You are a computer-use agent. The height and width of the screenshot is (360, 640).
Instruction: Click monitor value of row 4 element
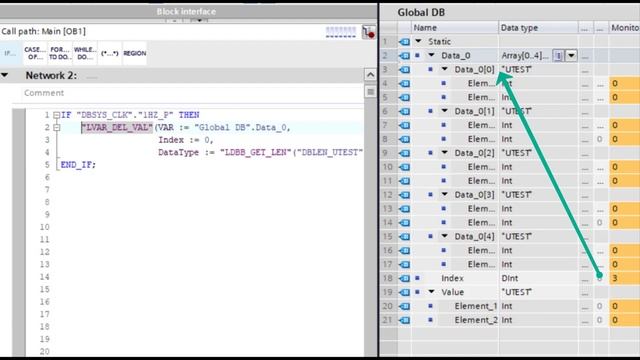click(624, 84)
